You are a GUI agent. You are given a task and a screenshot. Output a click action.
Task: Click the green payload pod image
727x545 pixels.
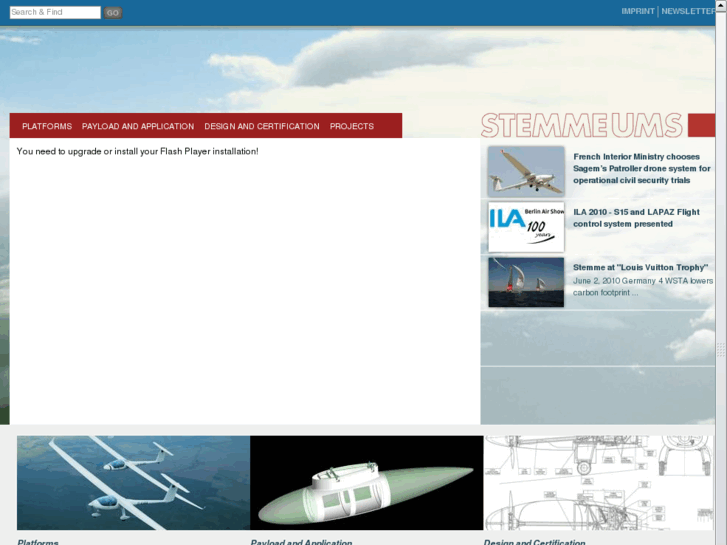pos(367,482)
